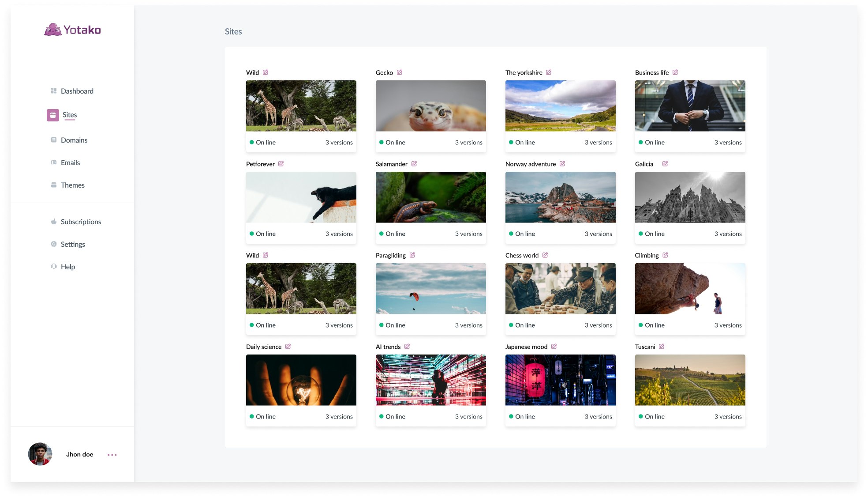Open Jhon doe's three-dot menu
The image size is (868, 498).
112,455
